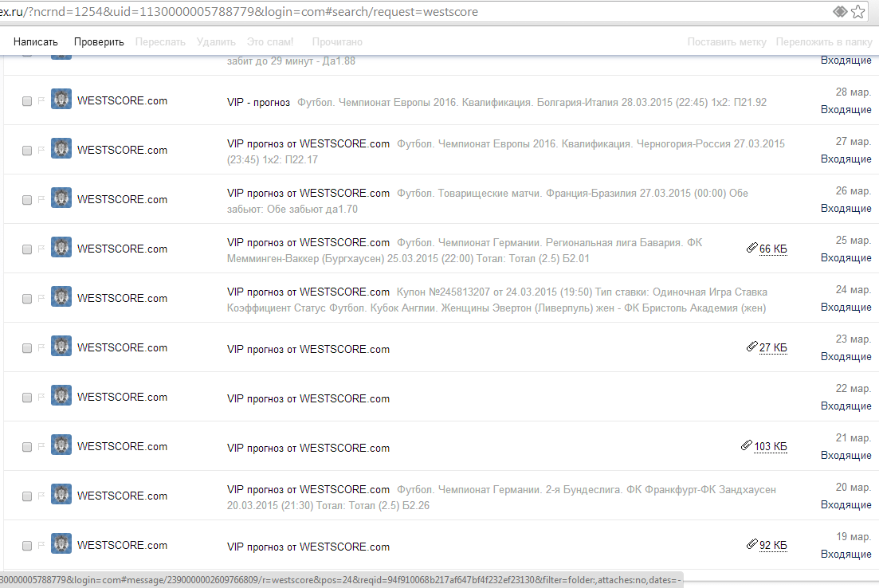
Task: Select the 23 мар. email checkbox
Action: 27,348
